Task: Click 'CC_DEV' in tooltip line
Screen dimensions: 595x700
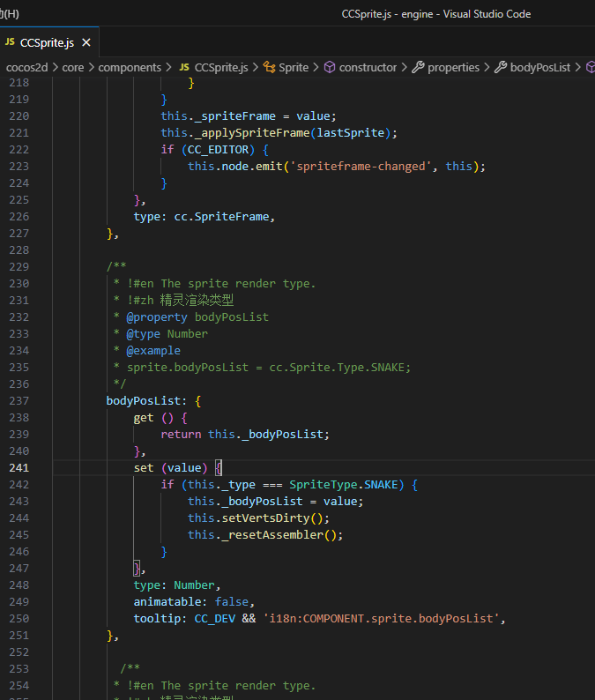Action: pyautogui.click(x=215, y=619)
